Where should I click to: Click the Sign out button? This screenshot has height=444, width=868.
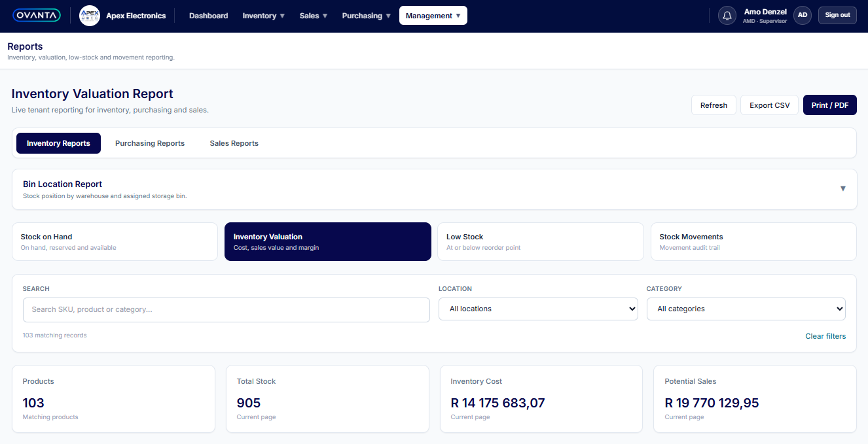click(837, 15)
